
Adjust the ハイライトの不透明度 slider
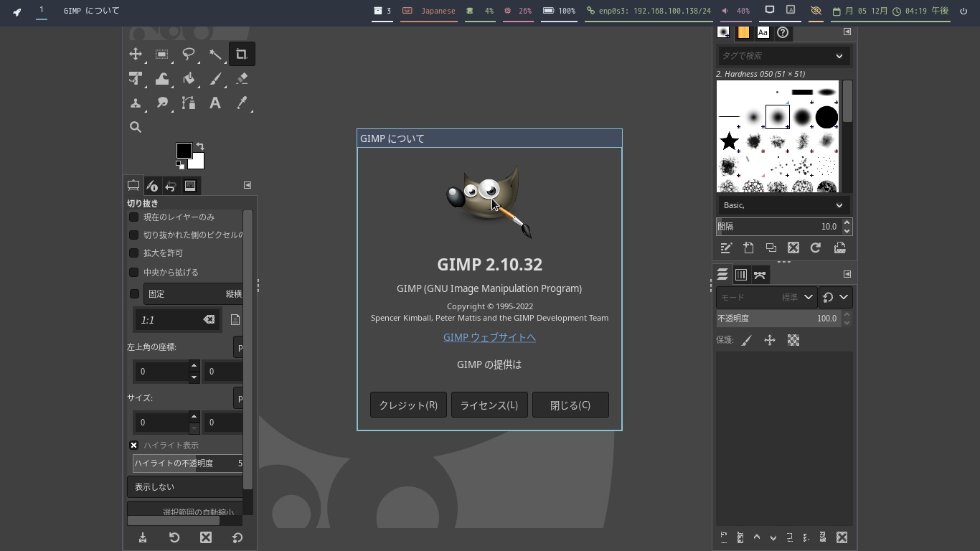point(188,463)
